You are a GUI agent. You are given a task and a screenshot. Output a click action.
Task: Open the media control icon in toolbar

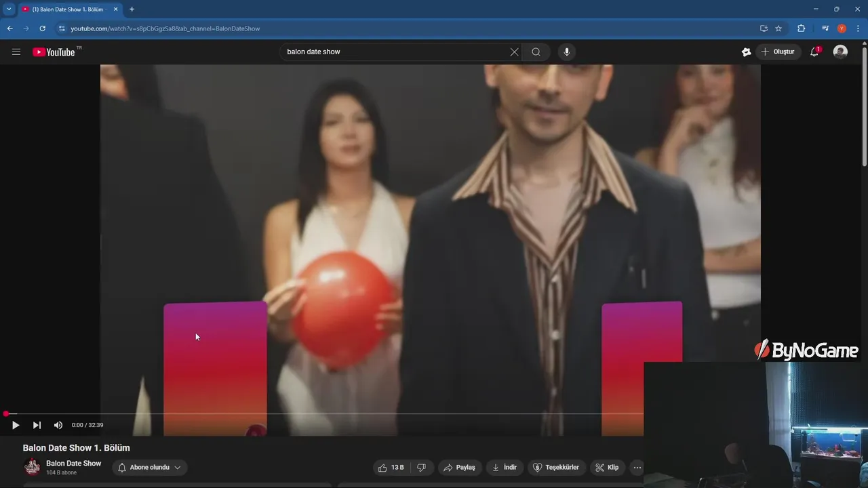[825, 28]
